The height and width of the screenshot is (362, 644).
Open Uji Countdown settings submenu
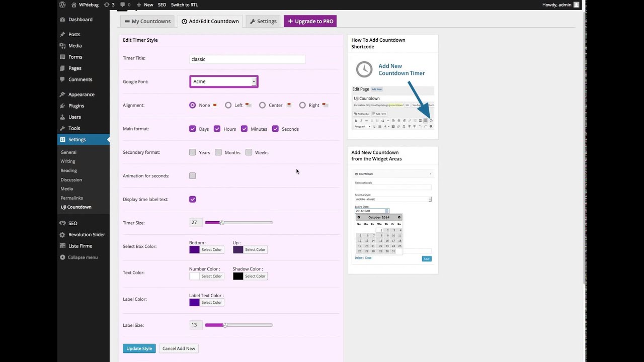click(x=76, y=207)
